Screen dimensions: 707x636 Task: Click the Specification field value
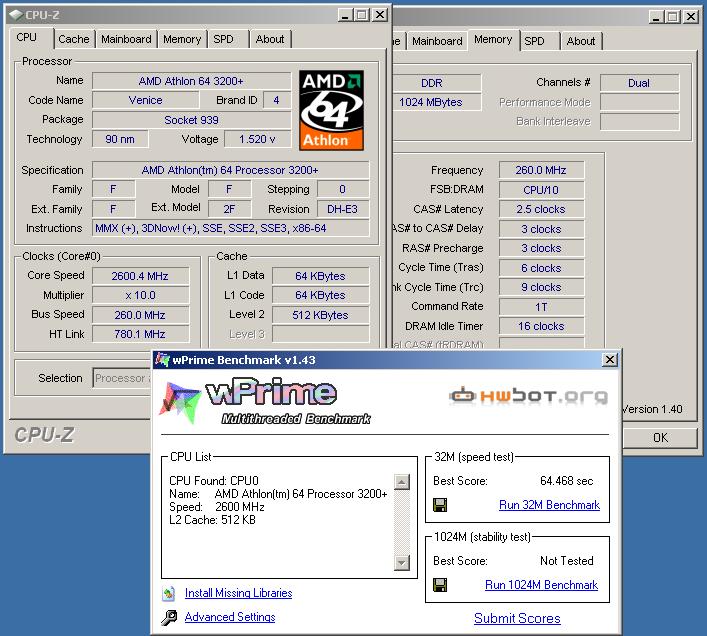click(x=231, y=170)
